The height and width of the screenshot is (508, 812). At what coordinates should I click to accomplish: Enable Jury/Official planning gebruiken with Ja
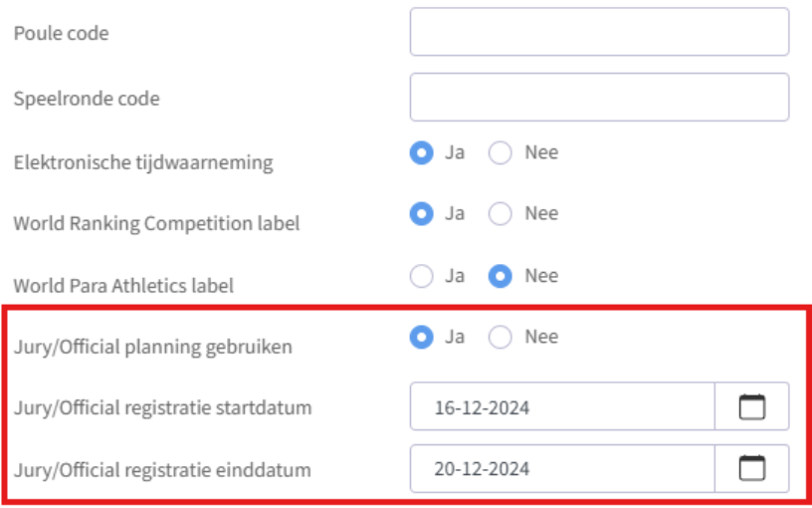422,338
